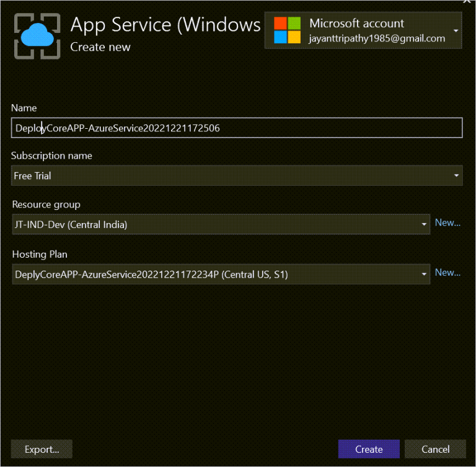This screenshot has height=467, width=476.
Task: Close the dialog with the X button
Action: [467, 1]
